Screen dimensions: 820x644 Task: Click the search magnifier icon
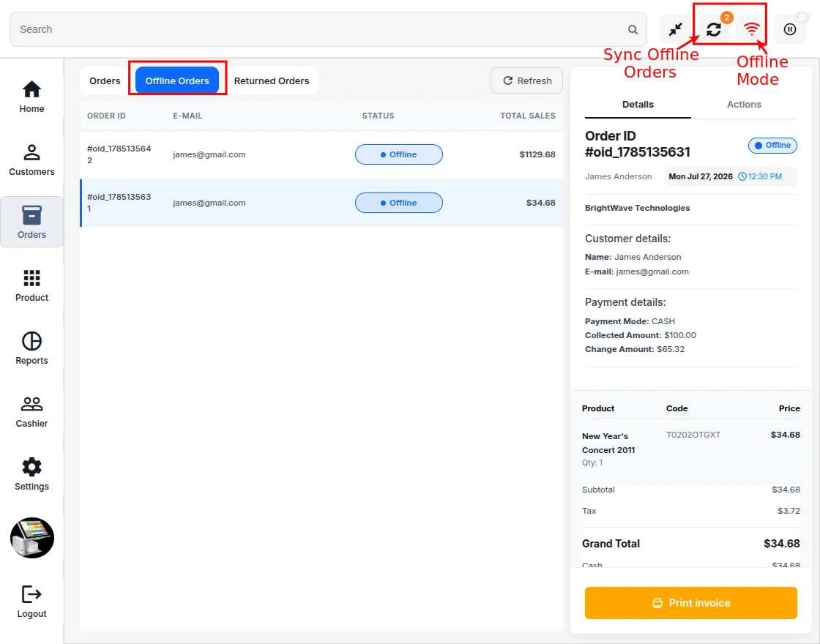[x=633, y=30]
